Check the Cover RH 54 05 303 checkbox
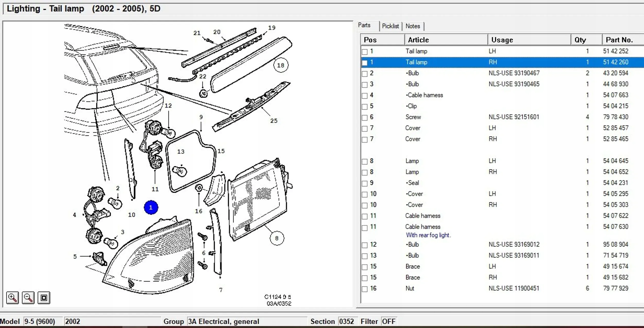The image size is (644, 328). pos(365,205)
